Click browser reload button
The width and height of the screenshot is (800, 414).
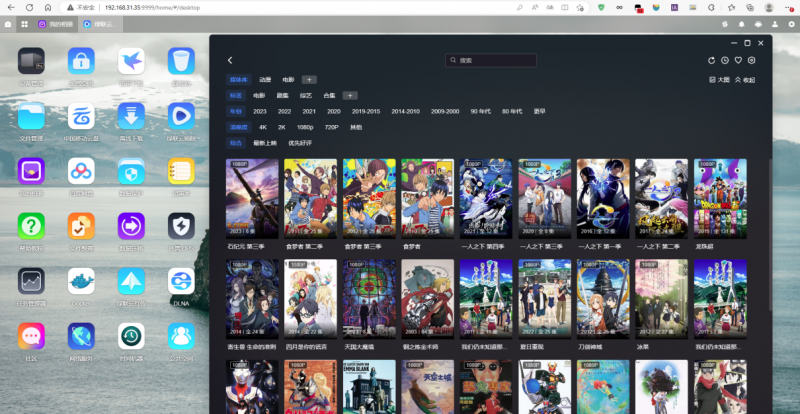(x=30, y=8)
